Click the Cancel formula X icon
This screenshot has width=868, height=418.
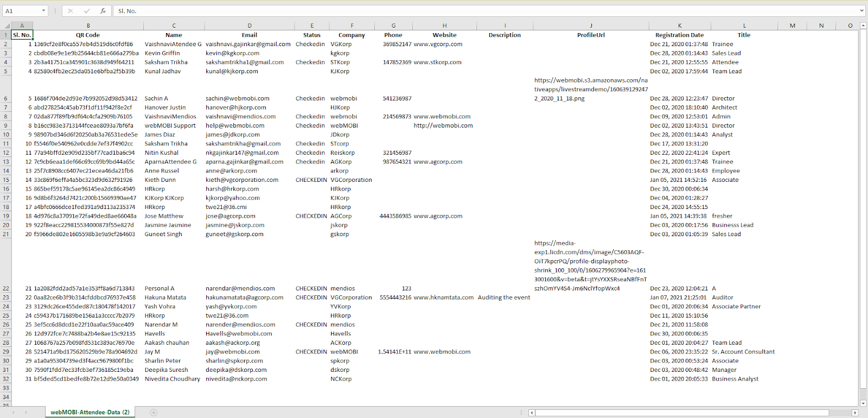tap(71, 11)
